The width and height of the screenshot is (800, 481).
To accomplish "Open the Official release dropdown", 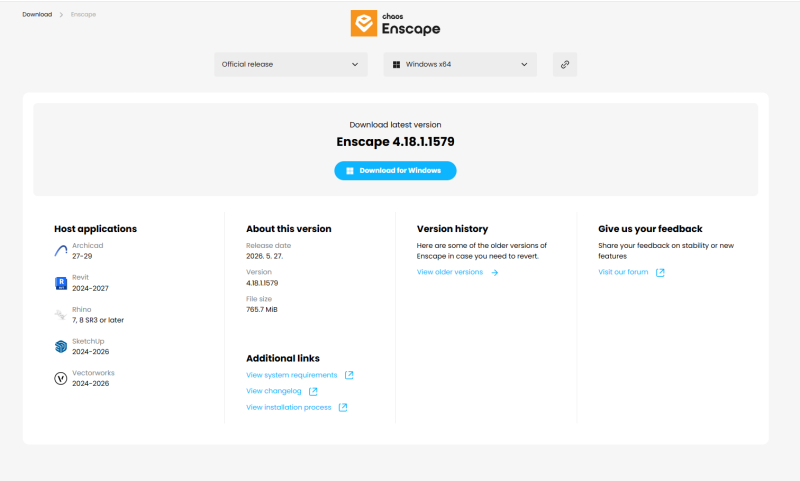I will click(x=291, y=64).
